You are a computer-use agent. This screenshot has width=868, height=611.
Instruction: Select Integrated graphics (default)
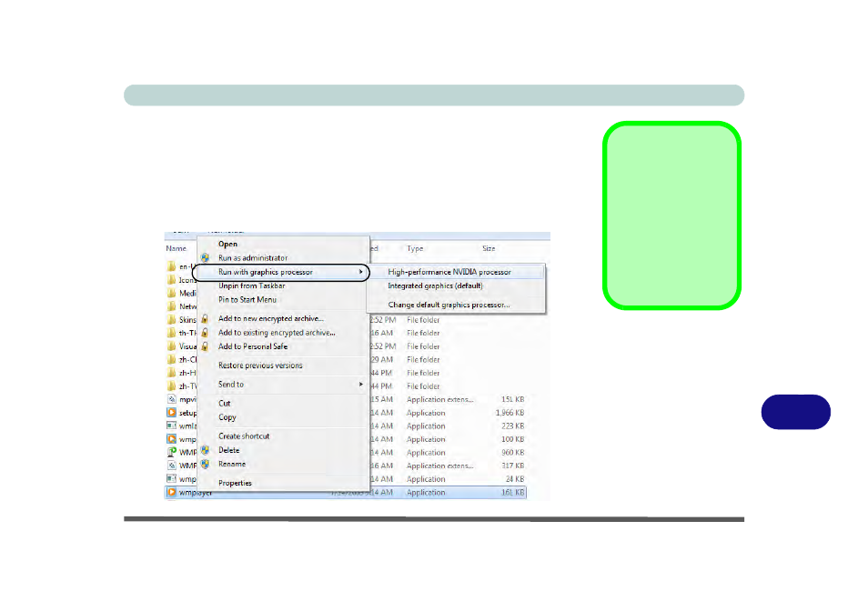click(x=435, y=285)
